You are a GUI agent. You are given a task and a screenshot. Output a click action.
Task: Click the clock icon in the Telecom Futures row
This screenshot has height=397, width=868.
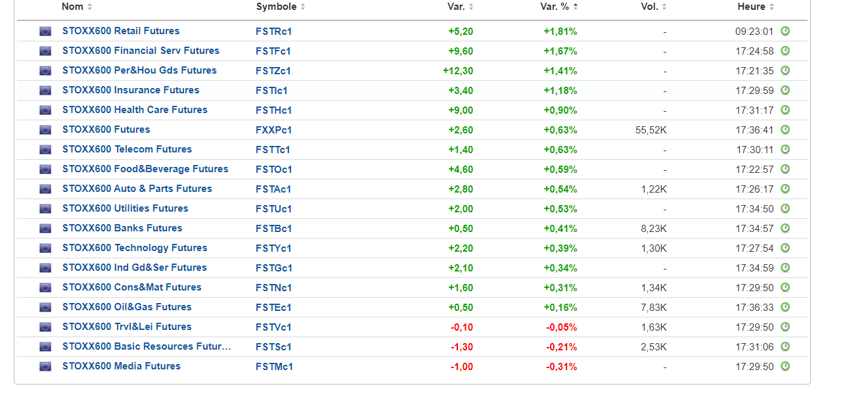[785, 149]
